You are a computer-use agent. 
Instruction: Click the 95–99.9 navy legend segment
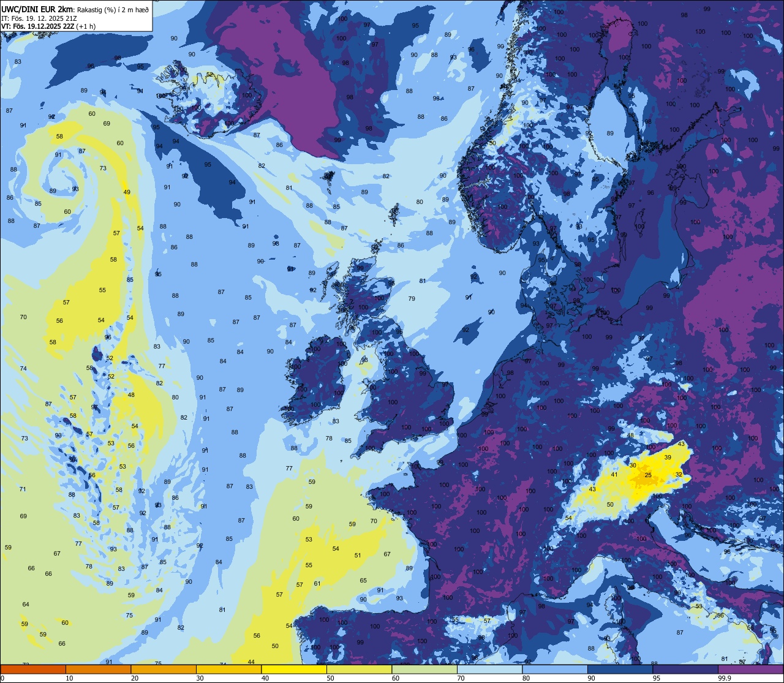click(x=685, y=669)
